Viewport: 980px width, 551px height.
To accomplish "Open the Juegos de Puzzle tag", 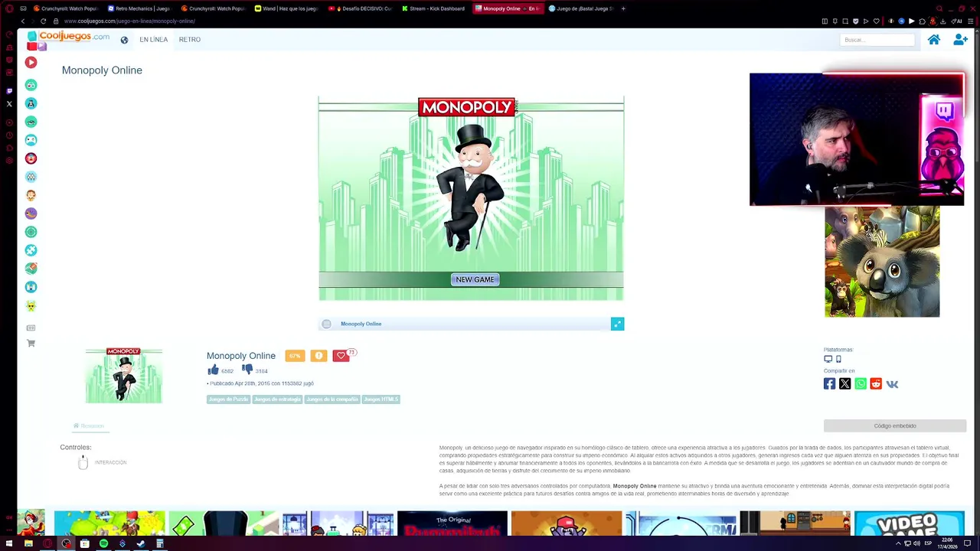I will coord(228,399).
